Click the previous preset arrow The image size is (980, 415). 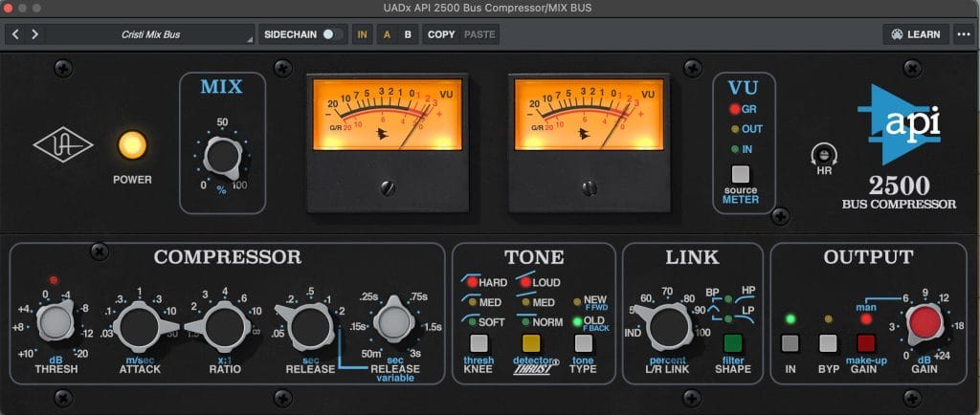16,34
